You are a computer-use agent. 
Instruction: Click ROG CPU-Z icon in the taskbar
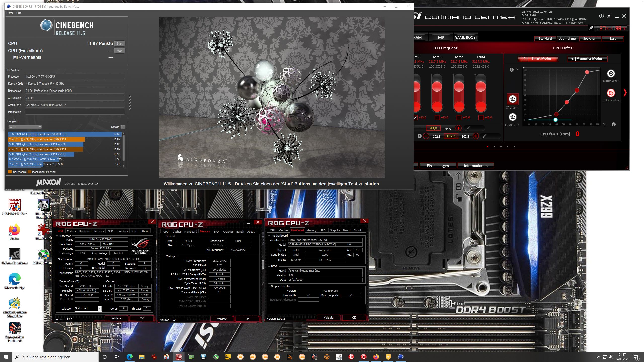pyautogui.click(x=179, y=357)
